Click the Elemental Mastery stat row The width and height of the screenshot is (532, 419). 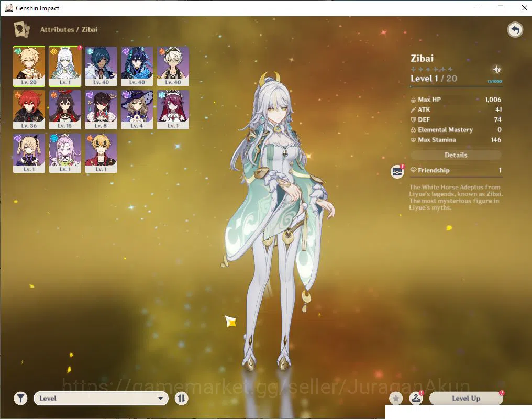456,129
